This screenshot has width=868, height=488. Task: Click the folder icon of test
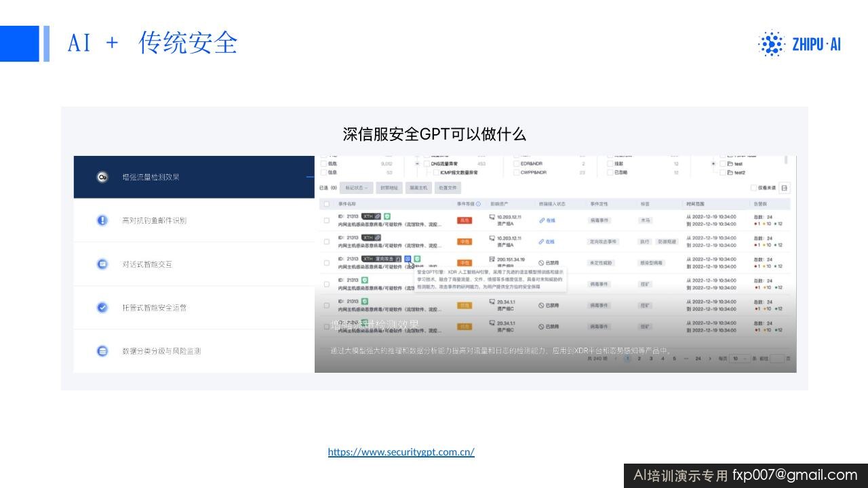click(x=730, y=164)
